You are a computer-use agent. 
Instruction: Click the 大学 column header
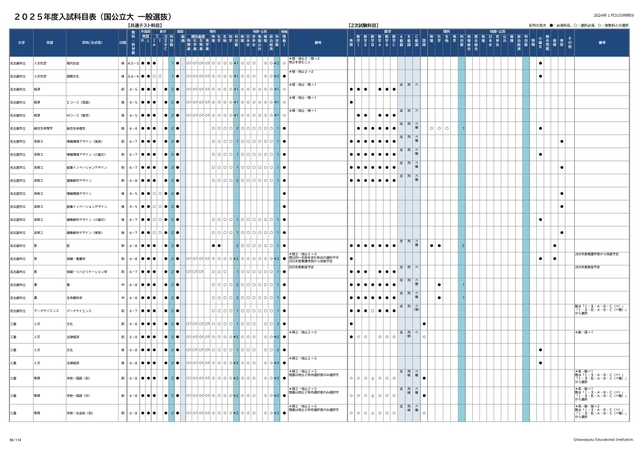click(18, 44)
